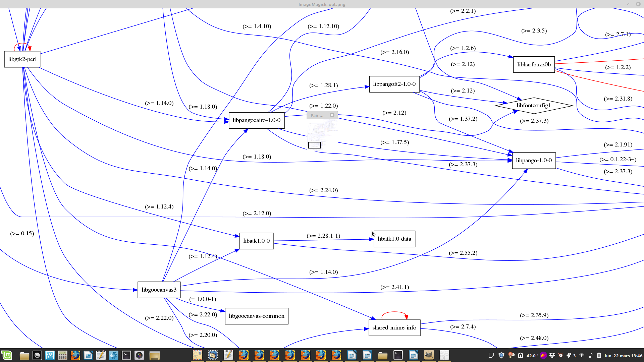The height and width of the screenshot is (362, 644).
Task: Click the temperature 42.0° sensor applet
Action: pos(532,356)
